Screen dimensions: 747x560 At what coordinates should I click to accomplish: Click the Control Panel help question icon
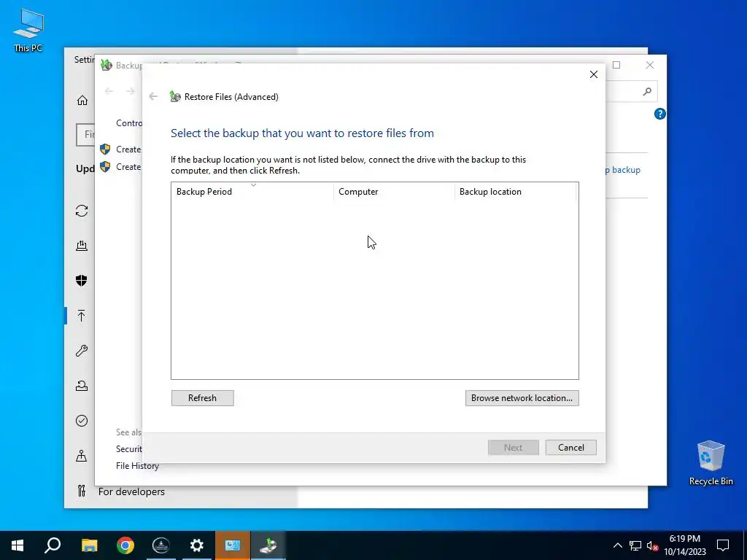[x=659, y=114]
